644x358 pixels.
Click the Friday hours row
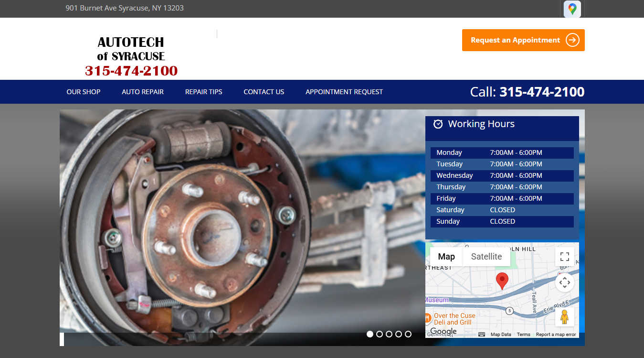pos(502,198)
